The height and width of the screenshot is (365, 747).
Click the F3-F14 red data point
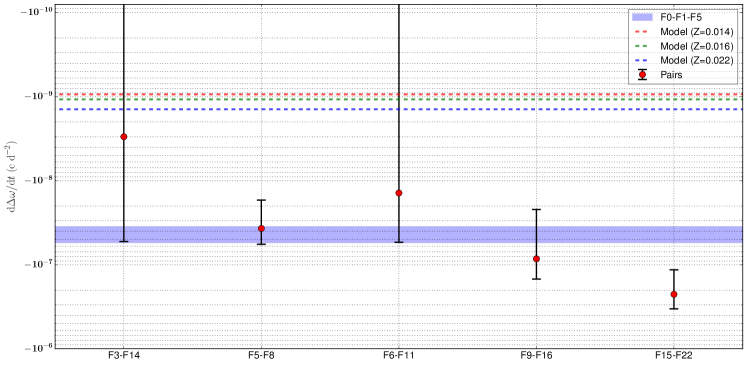(x=124, y=137)
